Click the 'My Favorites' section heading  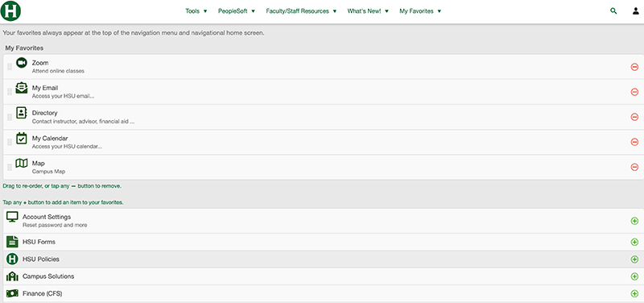[24, 48]
